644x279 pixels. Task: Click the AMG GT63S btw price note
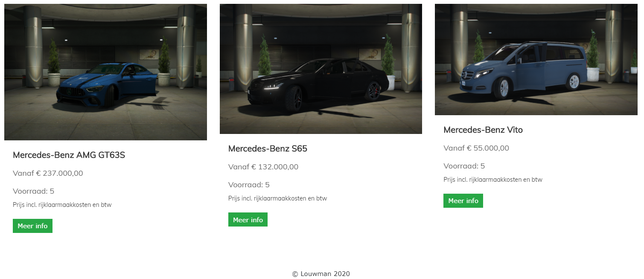click(x=62, y=205)
